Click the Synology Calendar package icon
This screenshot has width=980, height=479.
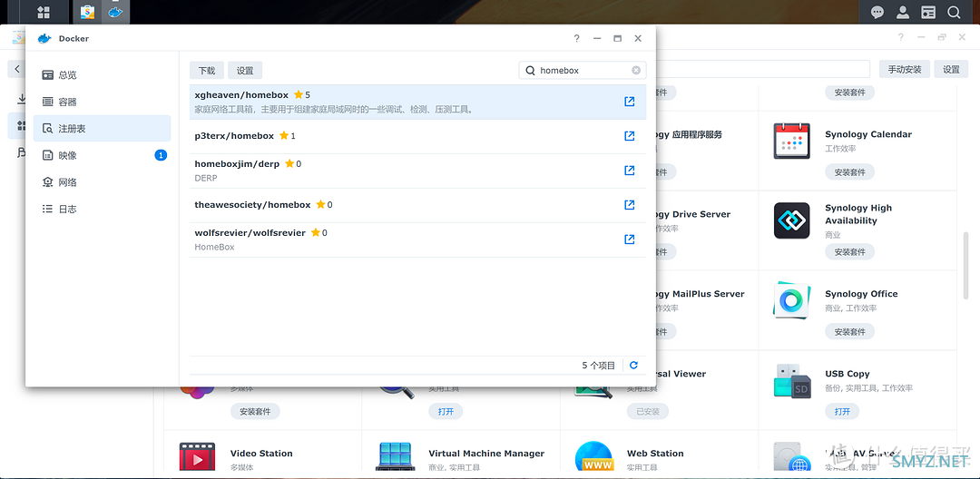click(x=792, y=142)
